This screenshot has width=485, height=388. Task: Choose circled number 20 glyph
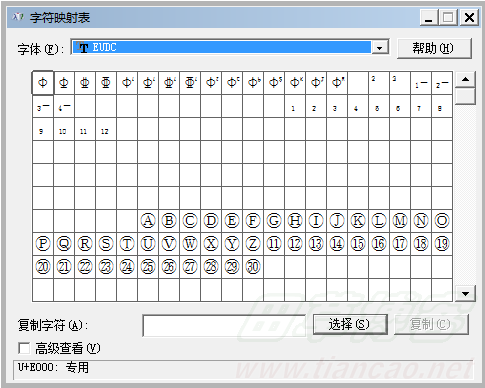click(43, 267)
